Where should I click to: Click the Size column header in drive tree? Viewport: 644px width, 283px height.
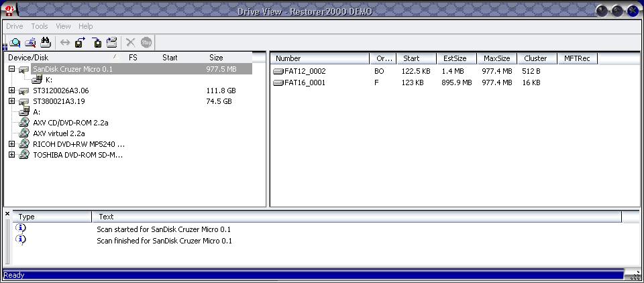pyautogui.click(x=216, y=58)
